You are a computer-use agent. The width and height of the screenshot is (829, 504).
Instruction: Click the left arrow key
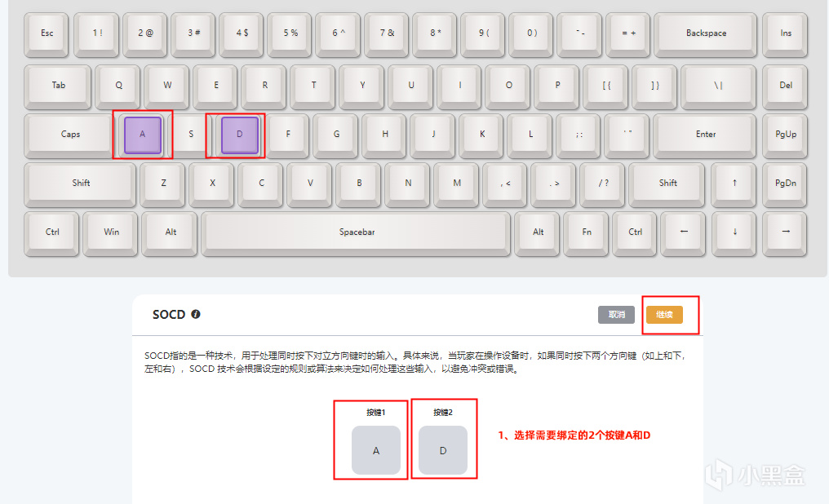[684, 233]
